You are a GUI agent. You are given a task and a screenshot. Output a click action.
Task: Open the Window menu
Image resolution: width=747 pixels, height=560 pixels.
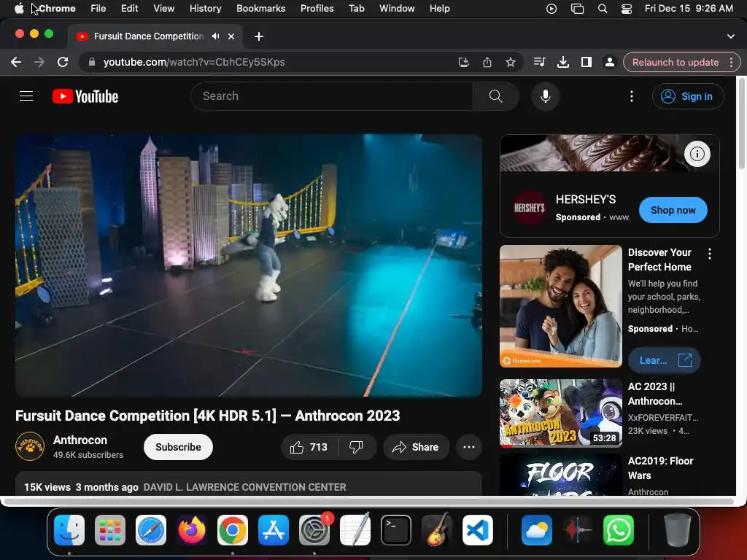point(397,9)
